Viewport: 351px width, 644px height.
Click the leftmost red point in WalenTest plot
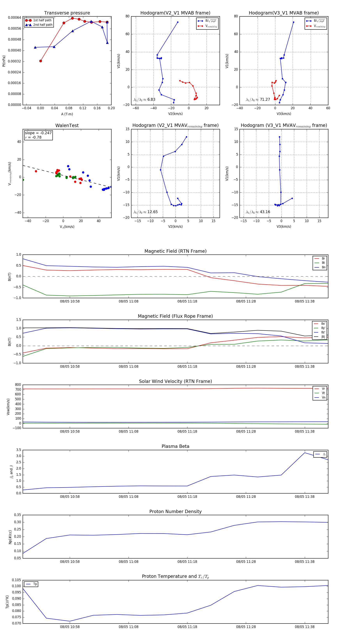[x=36, y=171]
